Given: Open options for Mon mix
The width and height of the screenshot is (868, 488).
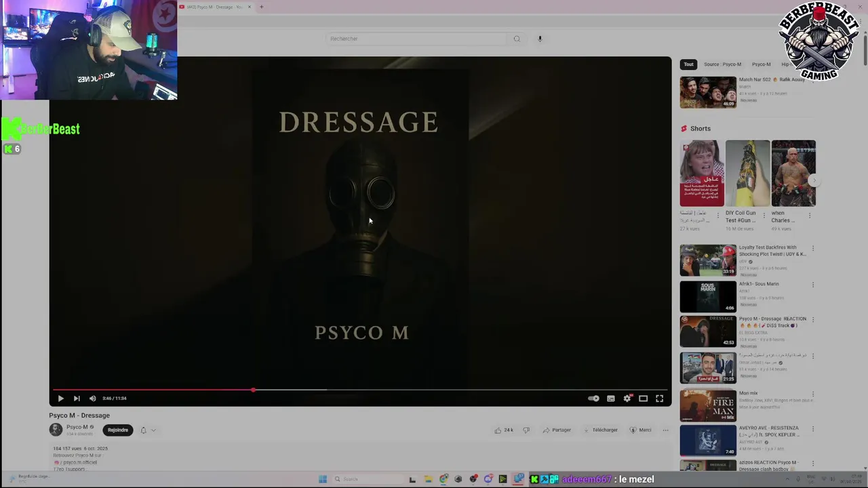Looking at the screenshot, I should [x=813, y=395].
